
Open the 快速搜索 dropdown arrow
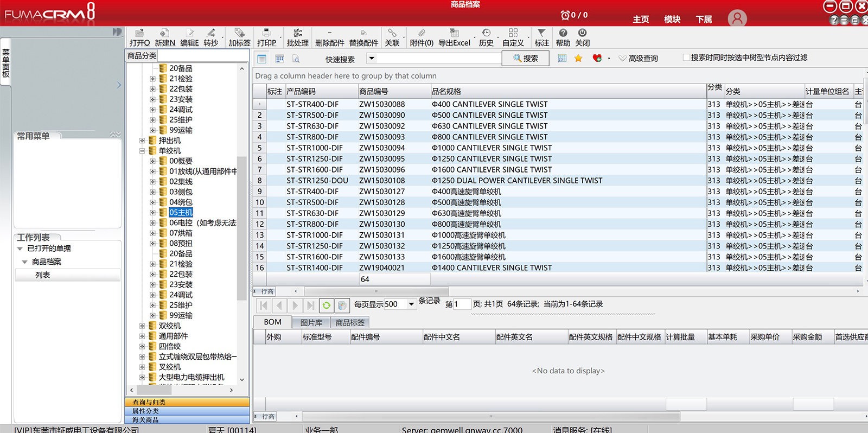[x=372, y=58]
